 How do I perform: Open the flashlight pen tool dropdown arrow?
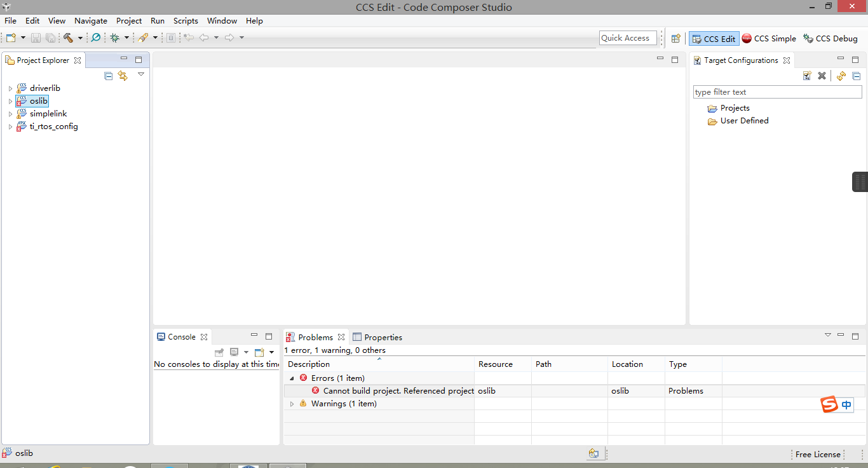click(155, 38)
